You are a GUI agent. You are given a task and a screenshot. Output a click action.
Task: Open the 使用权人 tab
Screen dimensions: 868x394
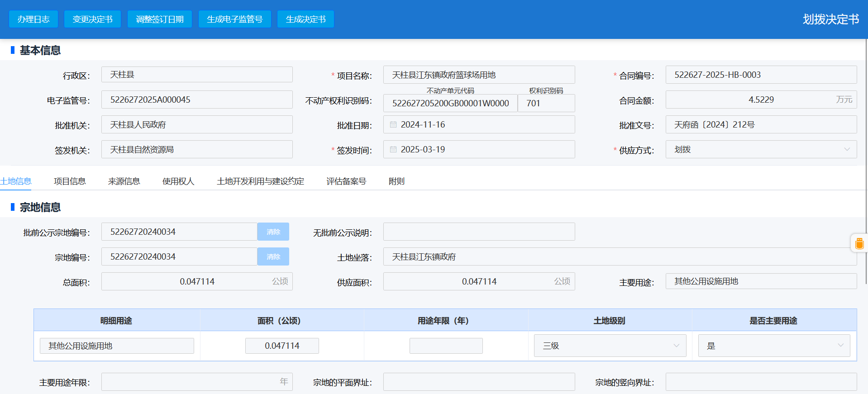(178, 181)
